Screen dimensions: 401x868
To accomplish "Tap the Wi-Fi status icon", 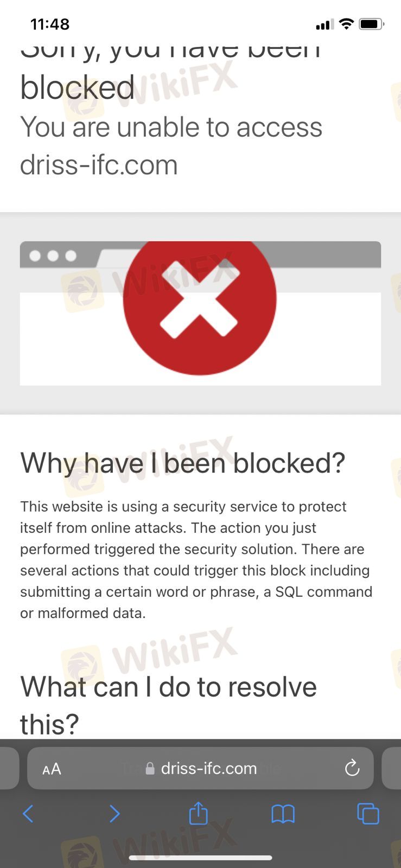I will (x=346, y=24).
